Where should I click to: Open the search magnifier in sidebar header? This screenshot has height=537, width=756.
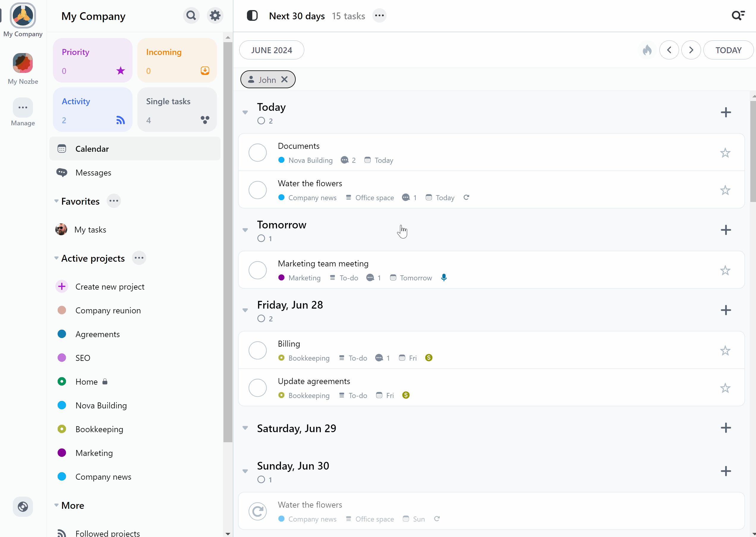[191, 15]
